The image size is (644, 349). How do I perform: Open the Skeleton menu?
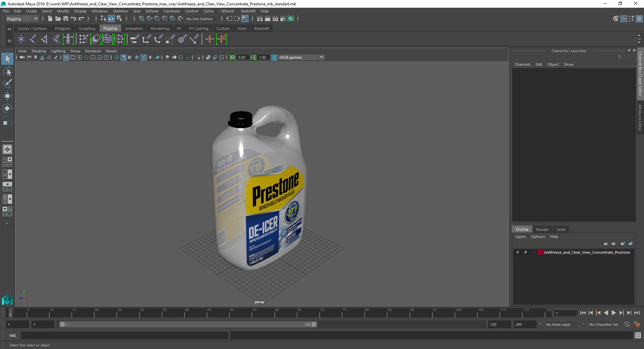(120, 11)
